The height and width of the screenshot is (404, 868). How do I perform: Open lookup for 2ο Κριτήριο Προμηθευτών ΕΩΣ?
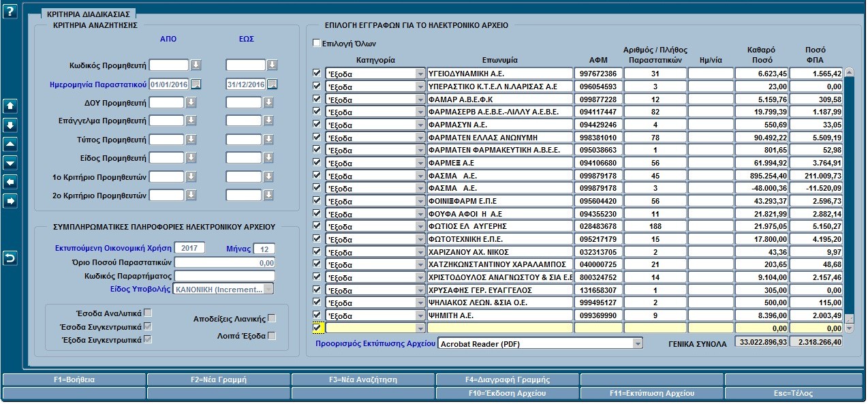click(268, 196)
